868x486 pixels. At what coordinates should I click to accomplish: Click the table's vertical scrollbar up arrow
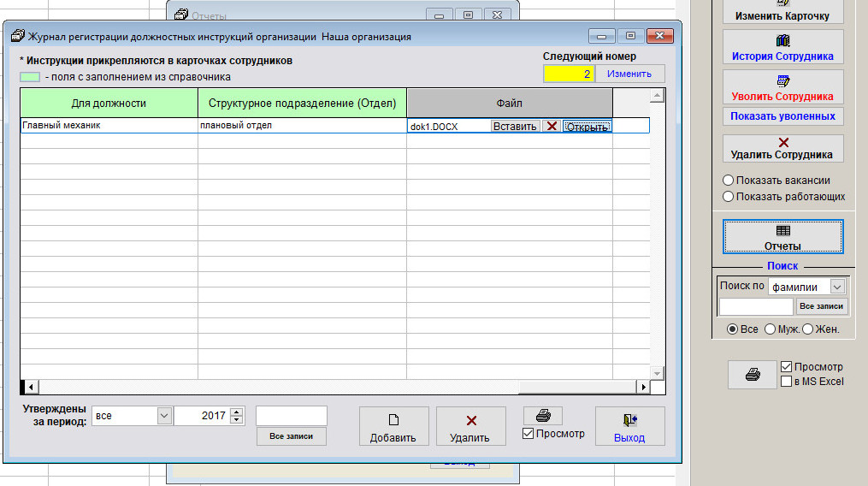657,96
